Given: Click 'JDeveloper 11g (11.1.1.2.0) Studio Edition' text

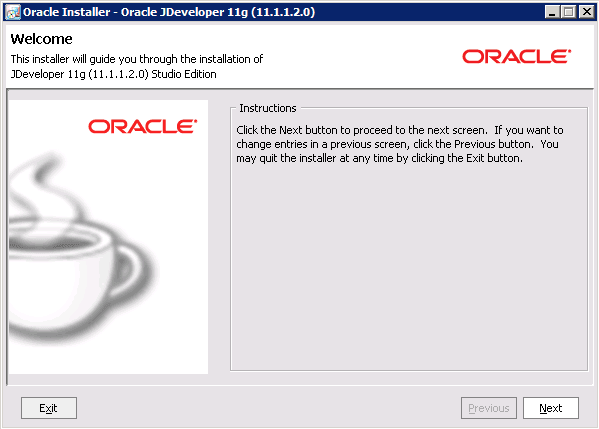Looking at the screenshot, I should click(113, 74).
